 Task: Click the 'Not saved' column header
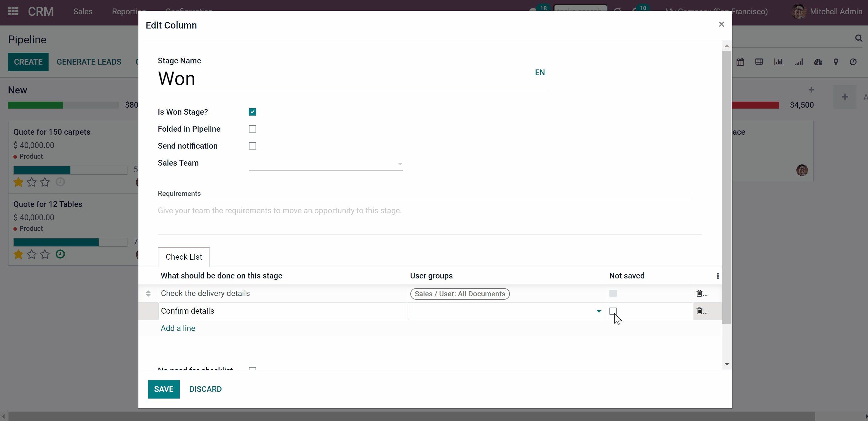coord(627,276)
